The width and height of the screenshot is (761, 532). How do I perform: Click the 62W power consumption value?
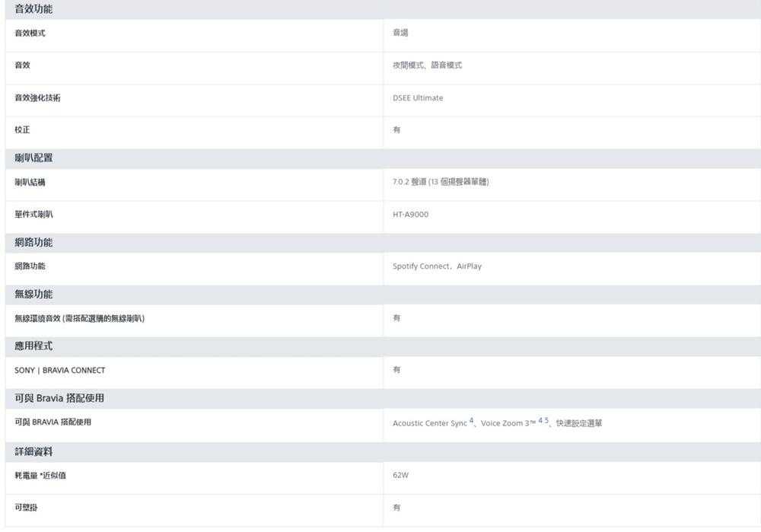(x=400, y=476)
